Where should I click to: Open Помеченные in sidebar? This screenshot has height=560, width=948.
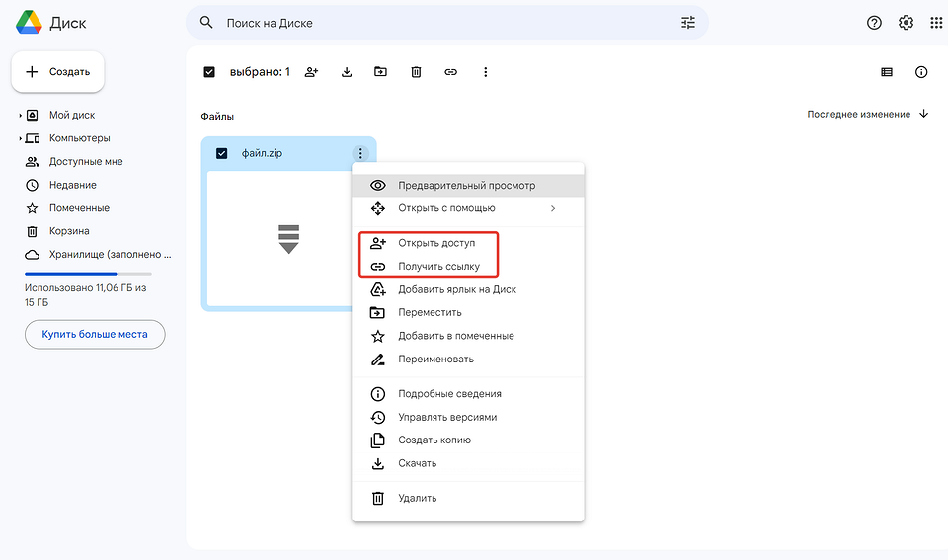coord(79,208)
